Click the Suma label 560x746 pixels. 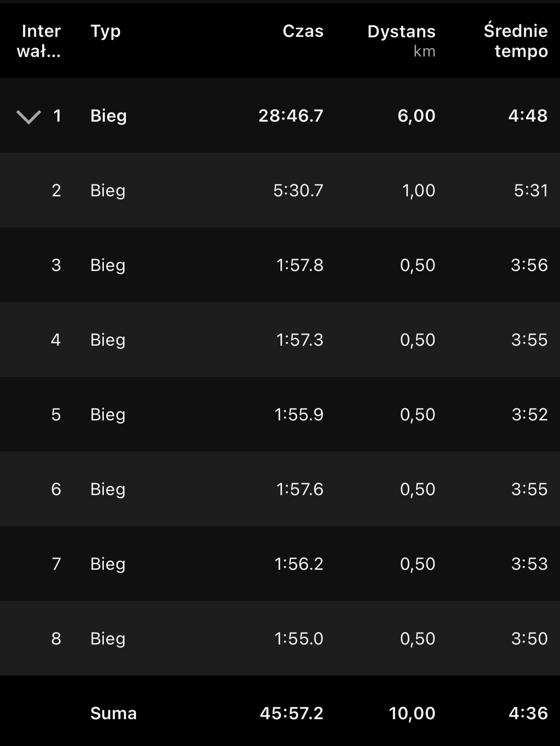coord(113,713)
